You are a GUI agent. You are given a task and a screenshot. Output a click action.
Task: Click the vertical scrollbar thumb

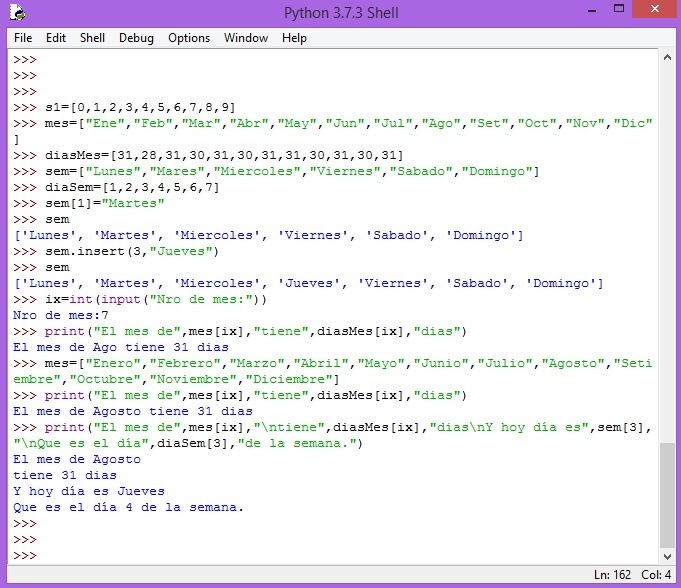[x=667, y=495]
